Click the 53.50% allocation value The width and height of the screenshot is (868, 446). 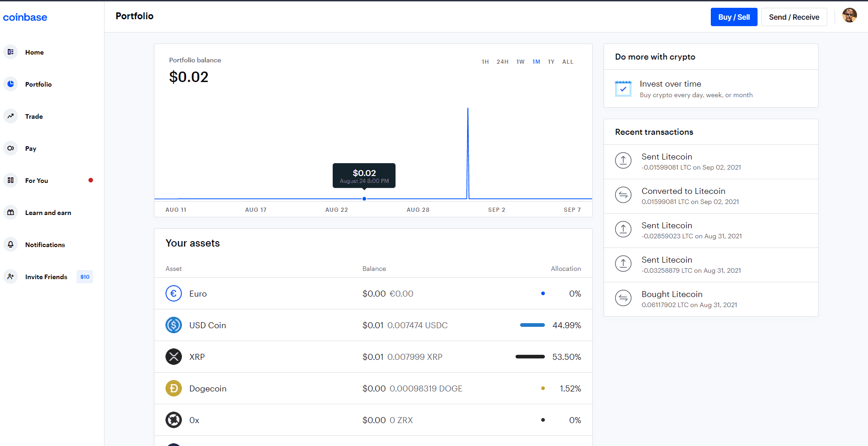[x=566, y=357]
